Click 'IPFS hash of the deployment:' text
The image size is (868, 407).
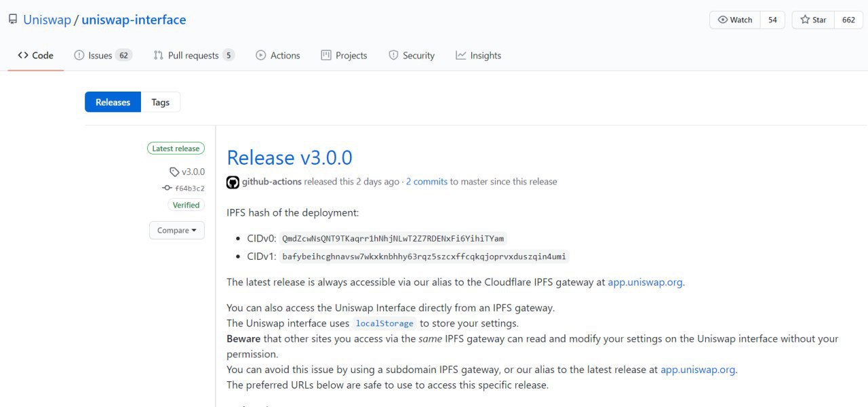[x=293, y=212]
